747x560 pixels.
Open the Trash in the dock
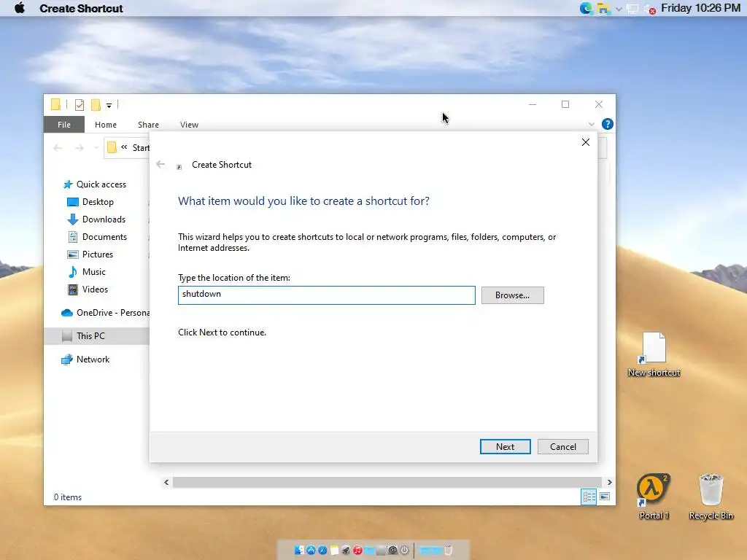(449, 550)
